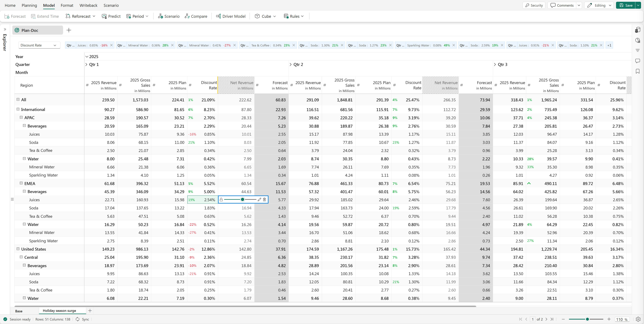Click the lock icon in the slider cell
Screen dimensions: 644x324
(x=221, y=200)
